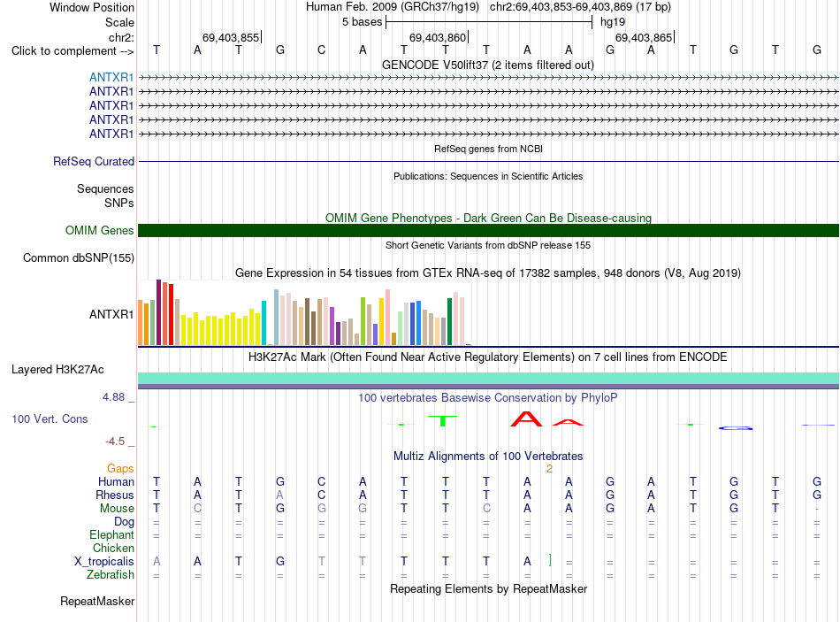Select the Layered H3K27Ac track label

pyautogui.click(x=57, y=370)
